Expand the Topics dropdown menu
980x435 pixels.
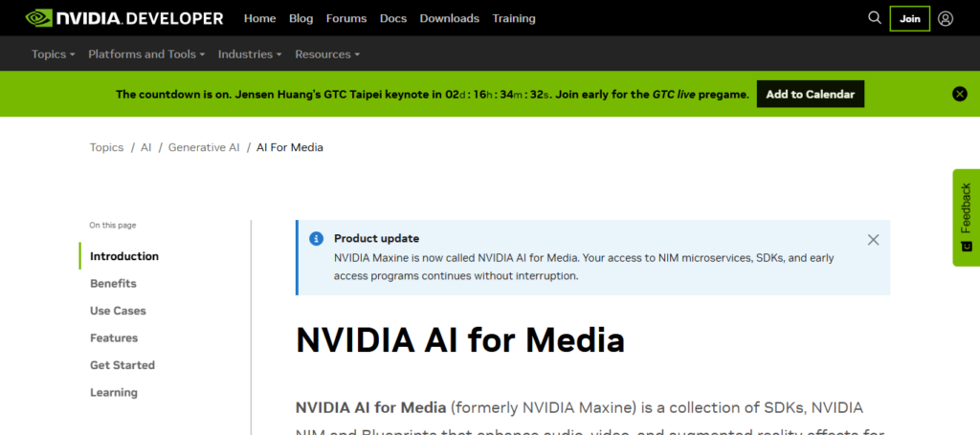(54, 54)
